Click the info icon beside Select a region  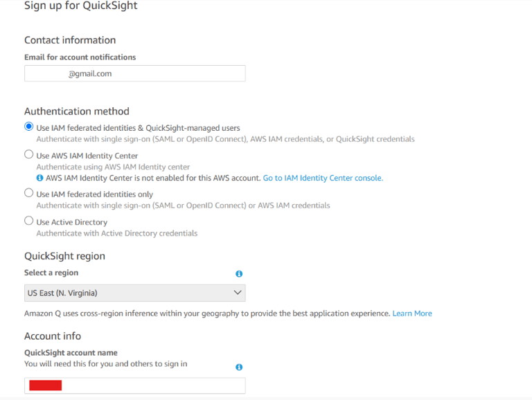click(239, 274)
